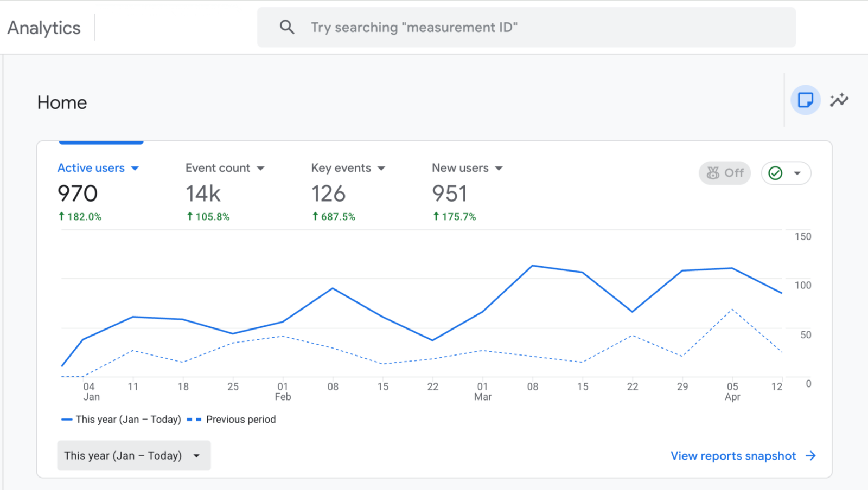The height and width of the screenshot is (490, 868).
Task: Click the Analytics logo text
Action: coord(44,28)
